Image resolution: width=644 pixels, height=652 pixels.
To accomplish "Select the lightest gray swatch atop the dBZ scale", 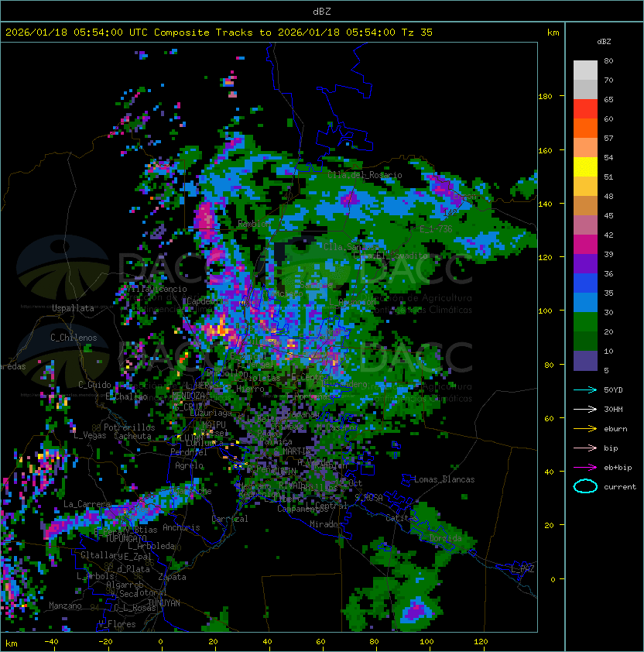I will pos(585,70).
